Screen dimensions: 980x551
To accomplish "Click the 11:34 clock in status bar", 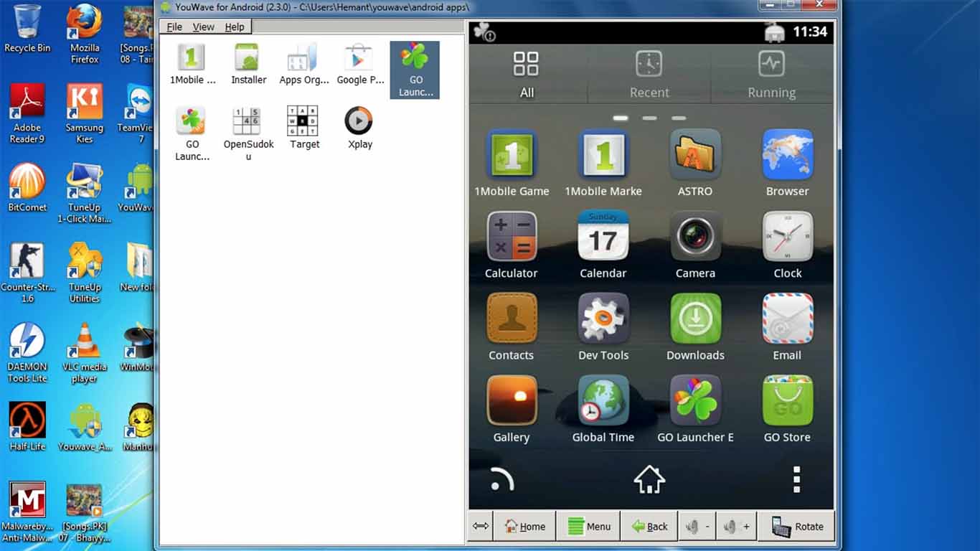I will point(810,32).
